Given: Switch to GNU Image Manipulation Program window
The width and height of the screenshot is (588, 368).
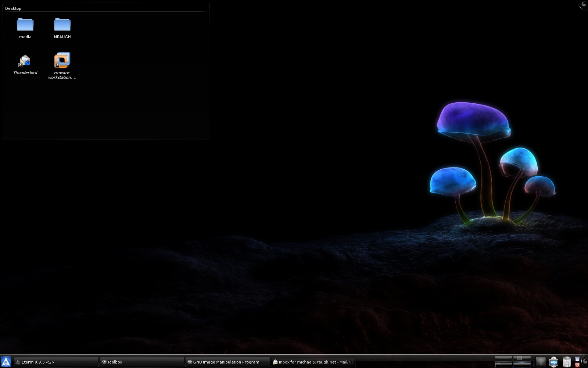Looking at the screenshot, I should tap(227, 362).
